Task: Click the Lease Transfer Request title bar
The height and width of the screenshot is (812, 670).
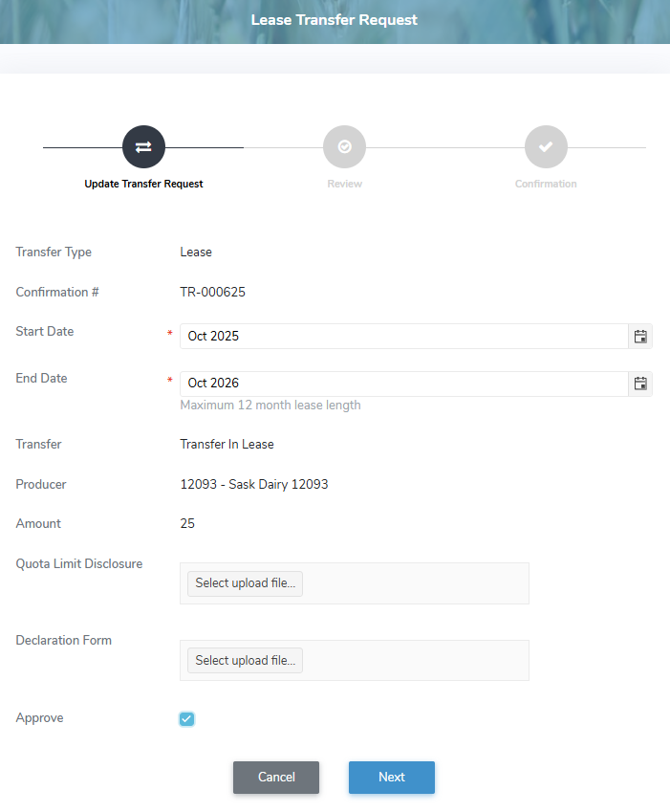Action: click(335, 19)
